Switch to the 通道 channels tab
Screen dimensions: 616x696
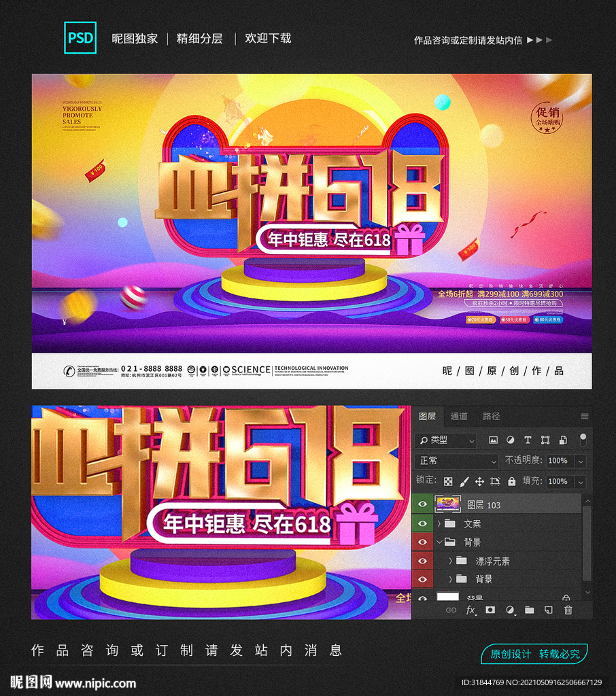[x=460, y=417]
